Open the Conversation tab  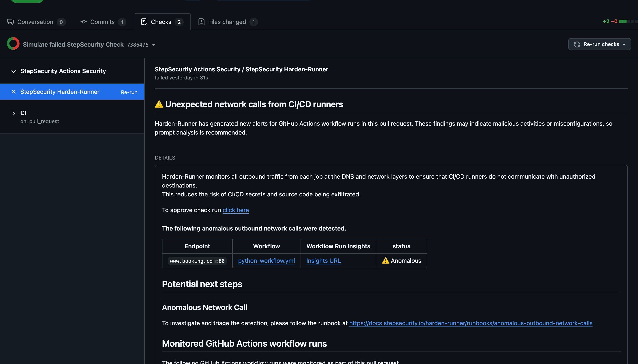[x=36, y=22]
